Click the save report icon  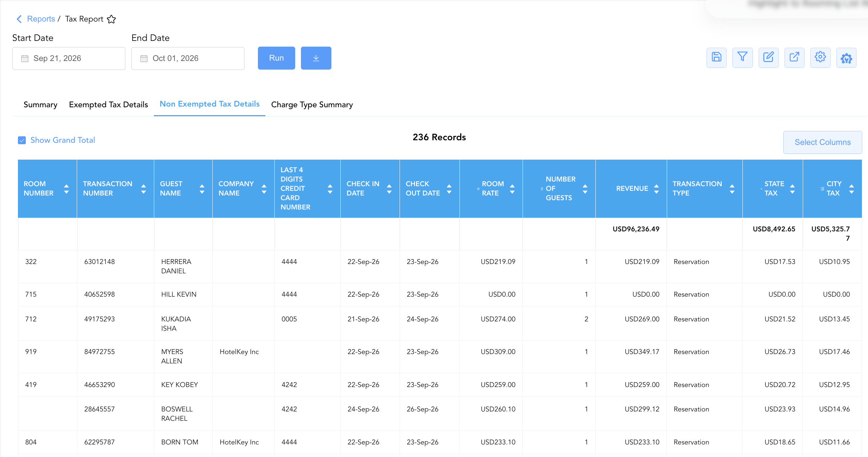[716, 57]
